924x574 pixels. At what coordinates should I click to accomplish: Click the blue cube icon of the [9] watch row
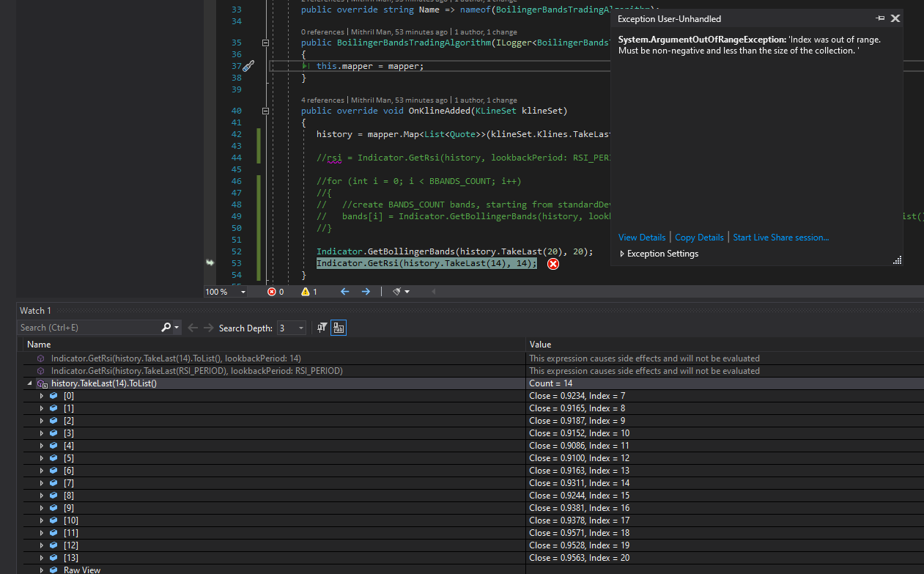click(53, 508)
